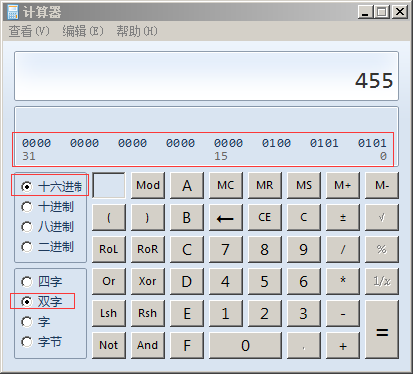Click the Lsh left shift button

pos(109,313)
